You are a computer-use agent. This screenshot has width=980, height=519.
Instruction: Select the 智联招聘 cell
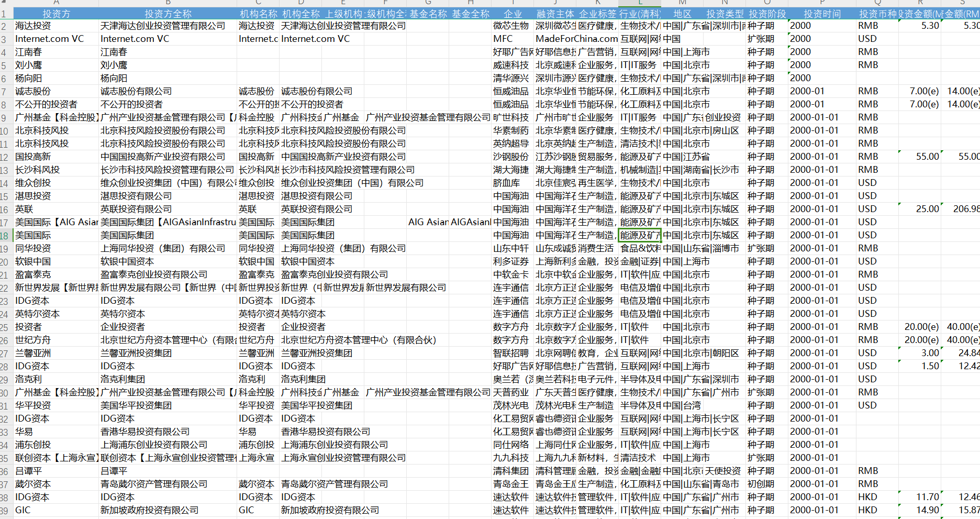click(x=513, y=353)
